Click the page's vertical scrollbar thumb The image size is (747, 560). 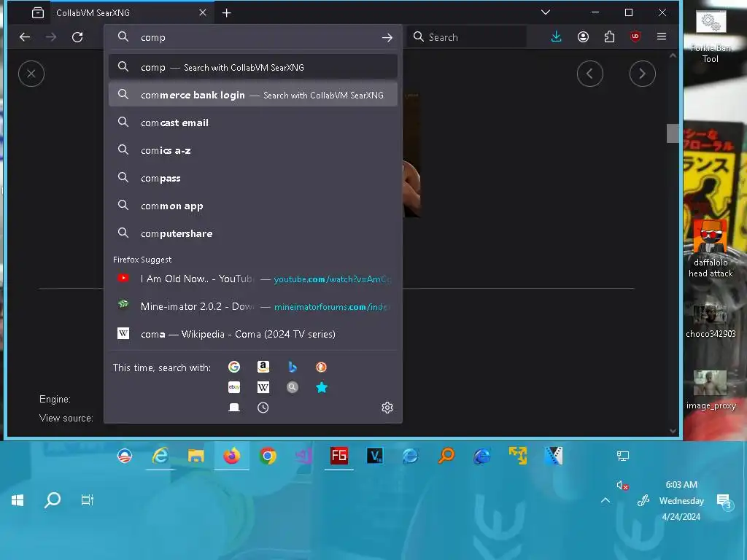coord(672,133)
